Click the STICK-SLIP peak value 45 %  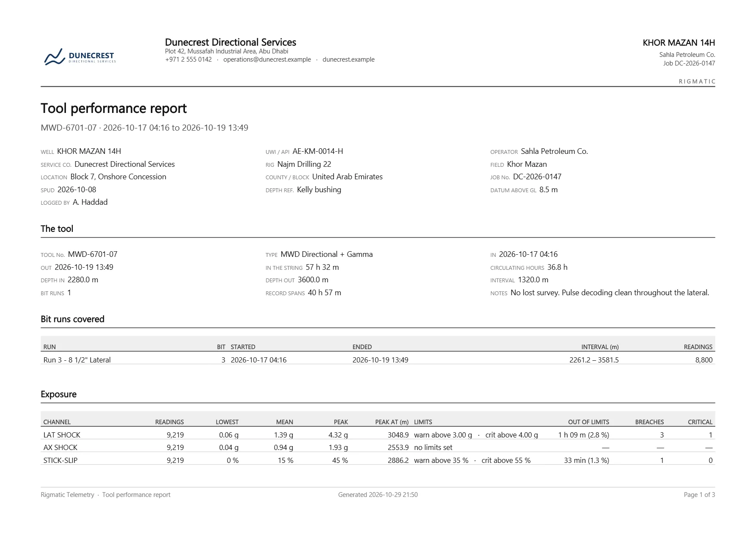[340, 460]
